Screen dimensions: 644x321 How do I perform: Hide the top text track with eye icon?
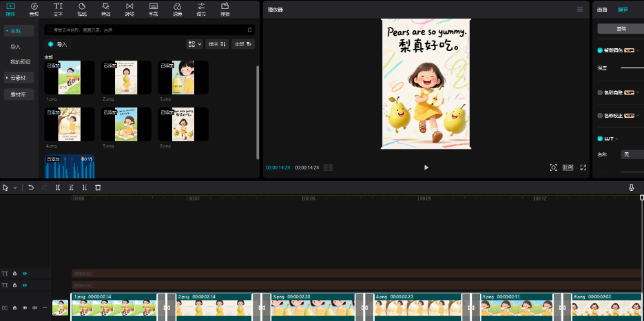click(25, 273)
